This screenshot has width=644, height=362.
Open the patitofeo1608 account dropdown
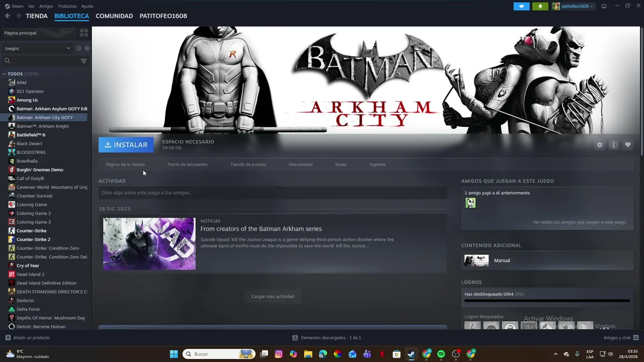573,6
